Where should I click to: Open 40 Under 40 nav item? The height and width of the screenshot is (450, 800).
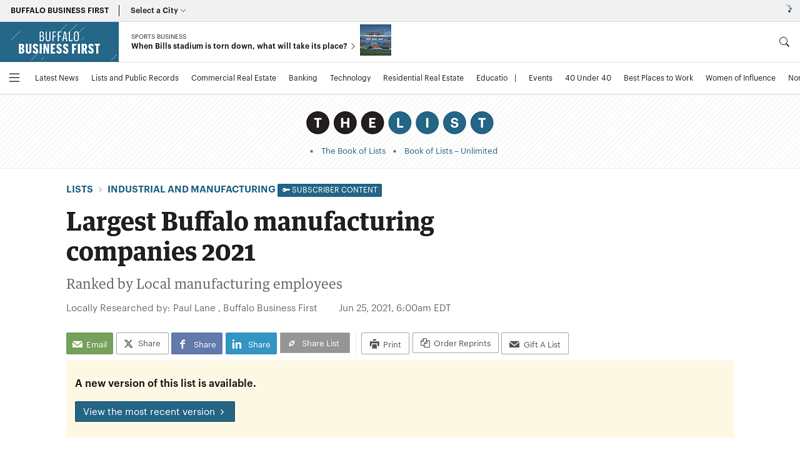pyautogui.click(x=588, y=78)
